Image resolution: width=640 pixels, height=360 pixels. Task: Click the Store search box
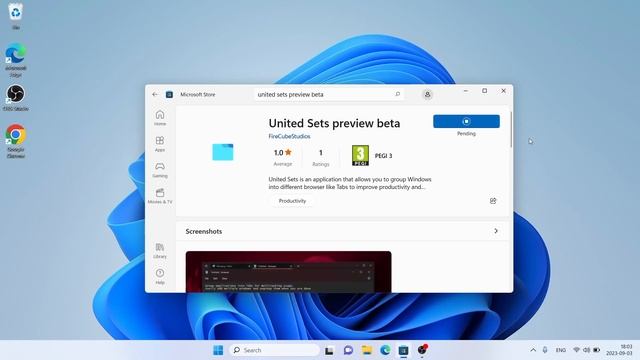coord(329,94)
